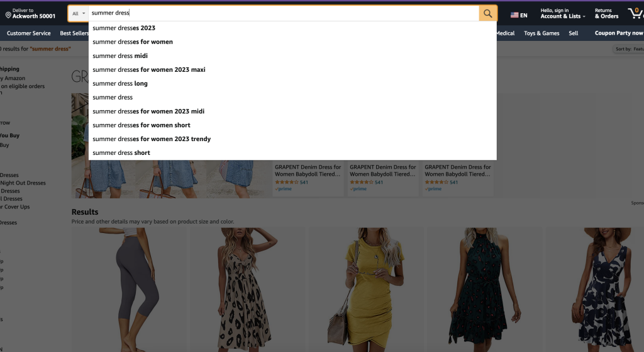Open the black capri leggings product image
Viewport: 644px width, 352px height.
[x=128, y=290]
